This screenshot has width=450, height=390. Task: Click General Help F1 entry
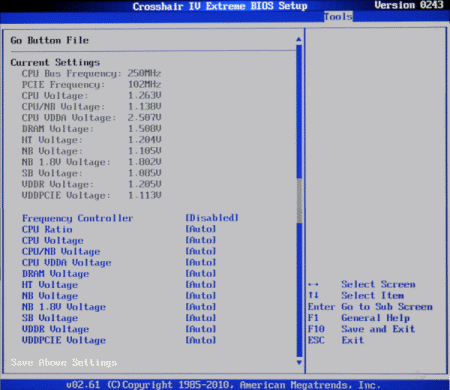[359, 318]
